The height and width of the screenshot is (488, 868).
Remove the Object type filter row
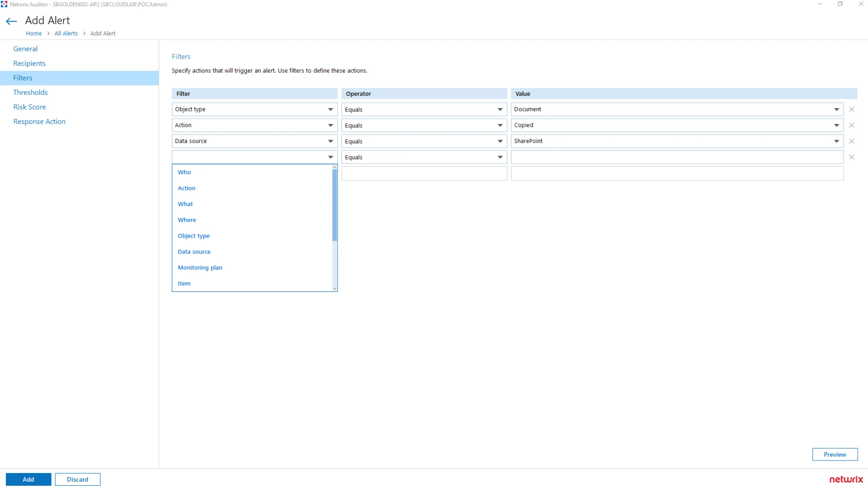(x=852, y=109)
